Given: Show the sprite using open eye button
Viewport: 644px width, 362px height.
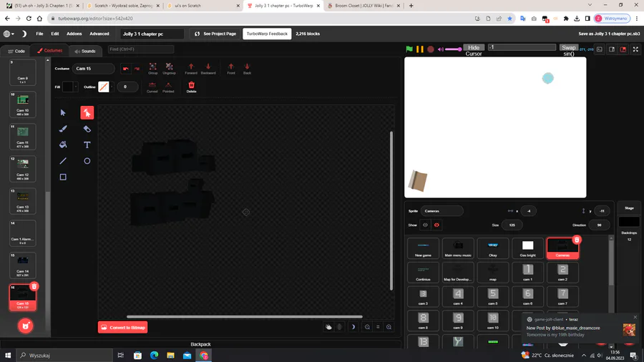Looking at the screenshot, I should [425, 225].
